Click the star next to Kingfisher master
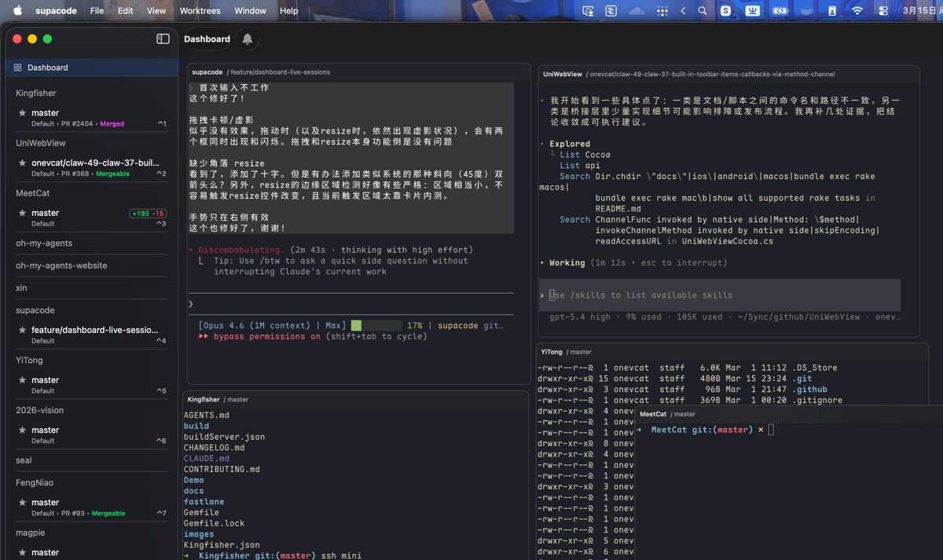943x560 pixels. (22, 113)
